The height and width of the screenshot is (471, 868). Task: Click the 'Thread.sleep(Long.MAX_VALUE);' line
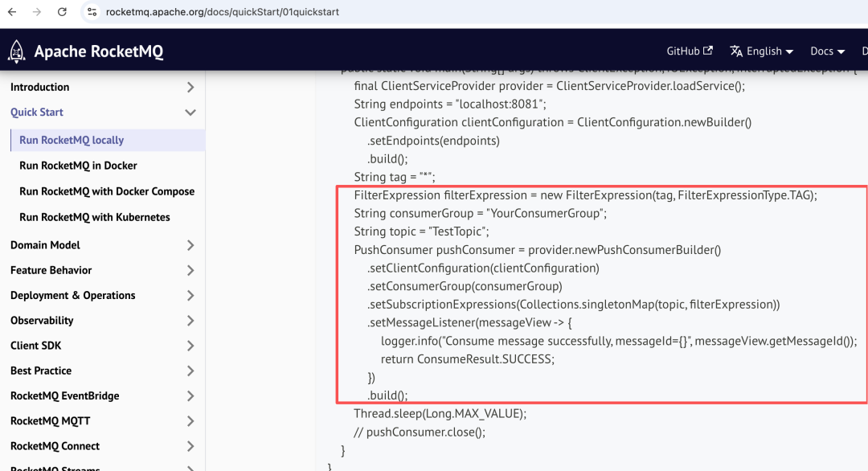(x=440, y=413)
